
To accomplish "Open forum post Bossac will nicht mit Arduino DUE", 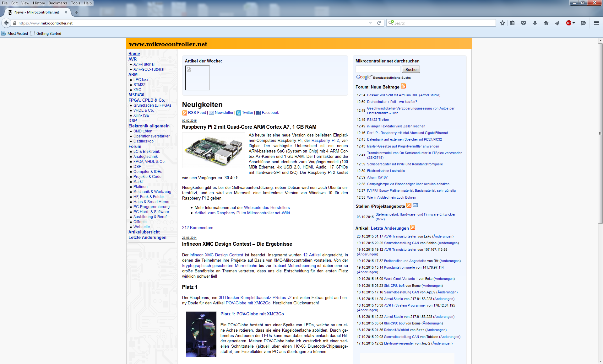I will coord(404,95).
